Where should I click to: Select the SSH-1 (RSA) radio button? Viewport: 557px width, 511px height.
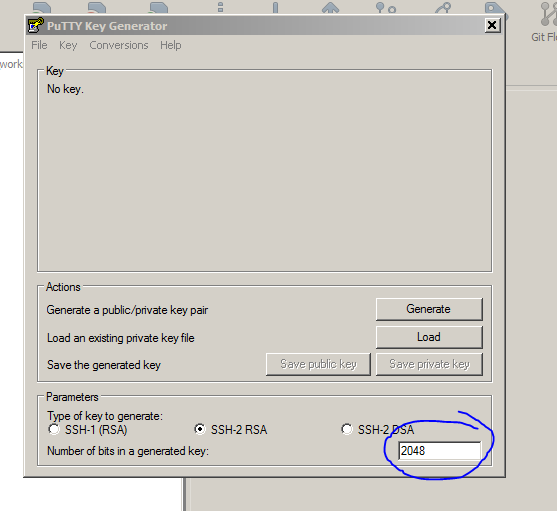tap(54, 429)
